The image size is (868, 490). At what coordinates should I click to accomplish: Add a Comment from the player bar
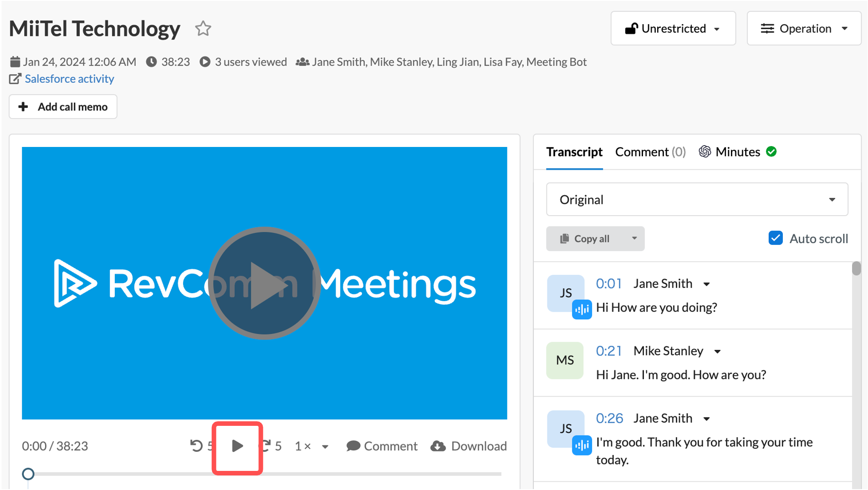coord(382,446)
